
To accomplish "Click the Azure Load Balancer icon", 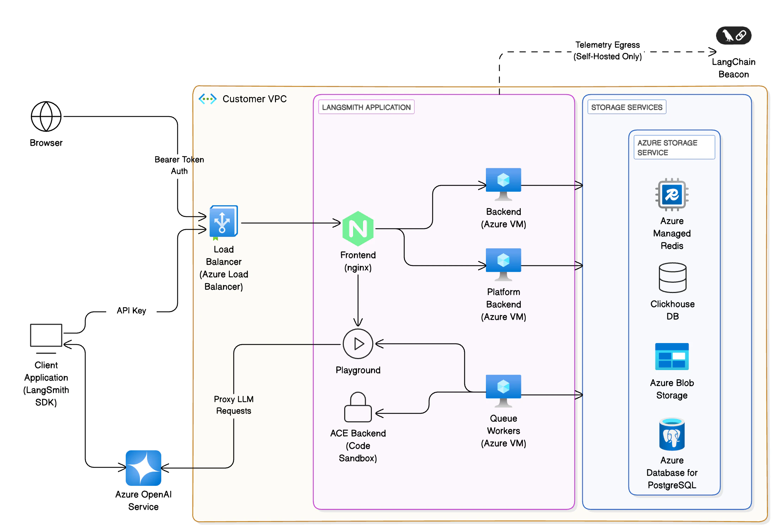I will pos(223,221).
